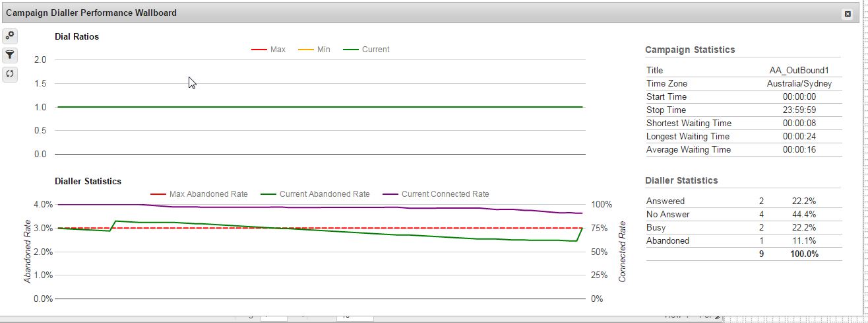Click the Campaign Statistics heading
The width and height of the screenshot is (868, 323).
coord(689,50)
